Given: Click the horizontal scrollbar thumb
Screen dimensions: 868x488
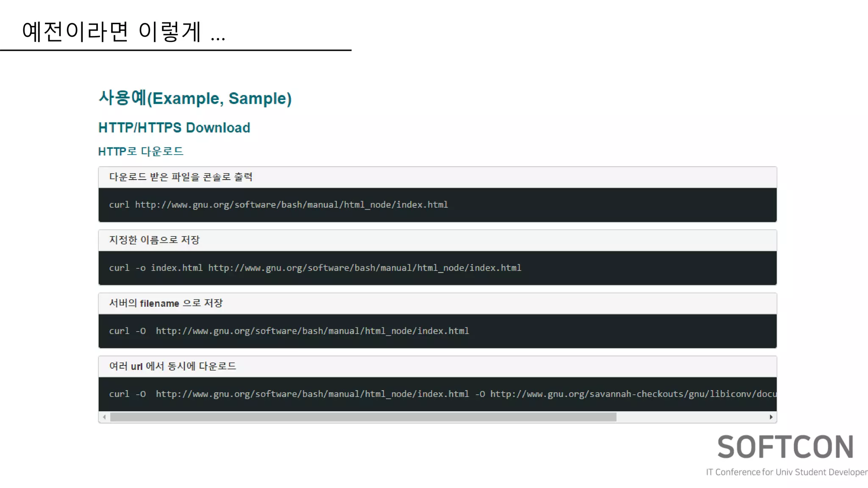Looking at the screenshot, I should (x=363, y=417).
